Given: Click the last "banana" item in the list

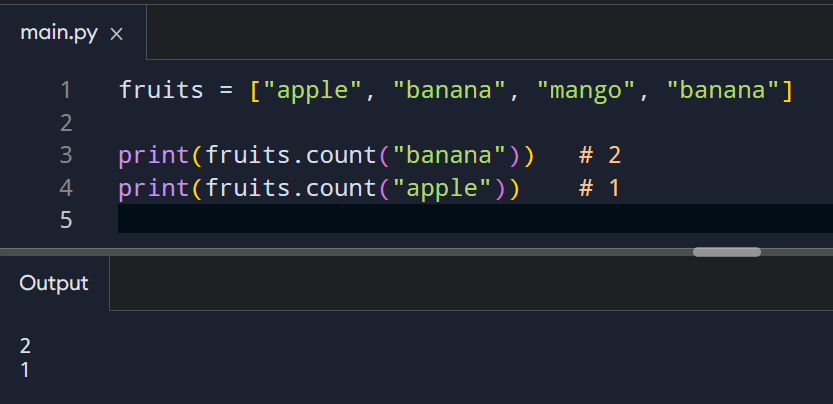Looking at the screenshot, I should pos(729,91).
